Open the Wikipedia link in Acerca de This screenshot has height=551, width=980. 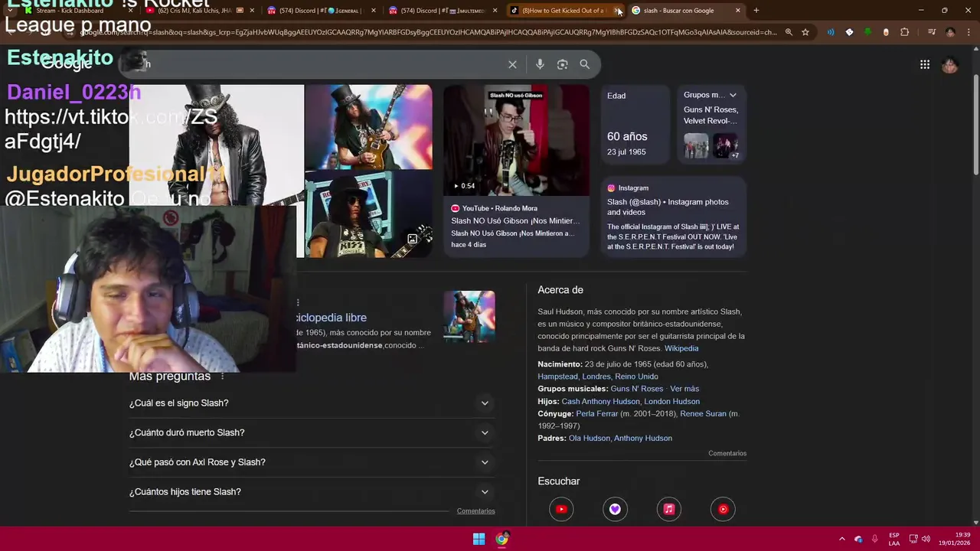pos(681,348)
